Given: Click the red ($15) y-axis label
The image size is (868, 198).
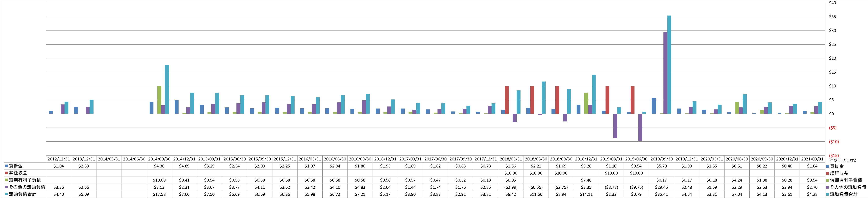Looking at the screenshot, I should [x=834, y=155].
